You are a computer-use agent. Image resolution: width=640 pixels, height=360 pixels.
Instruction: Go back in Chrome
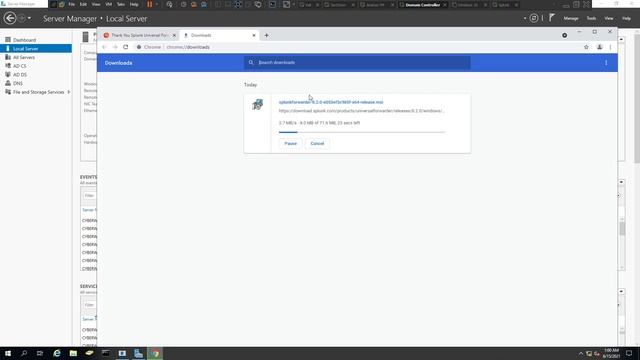pos(104,47)
